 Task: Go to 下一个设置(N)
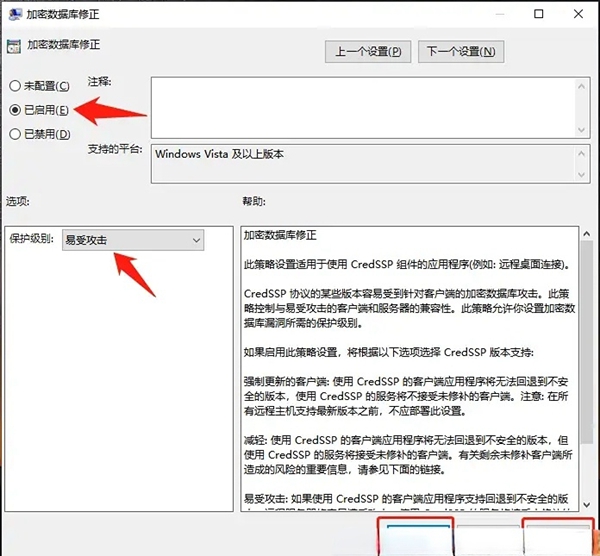click(461, 52)
